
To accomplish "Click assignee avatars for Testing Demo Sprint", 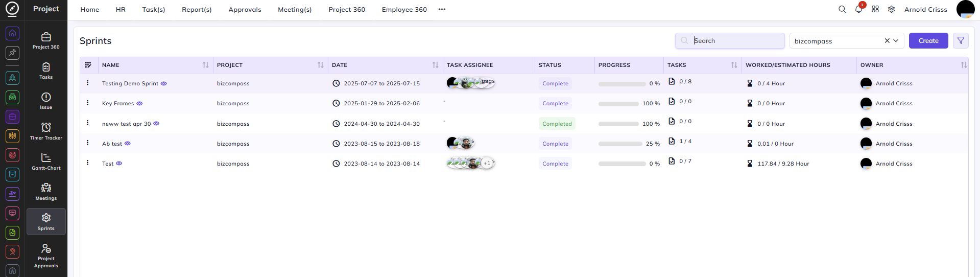I will pyautogui.click(x=471, y=82).
